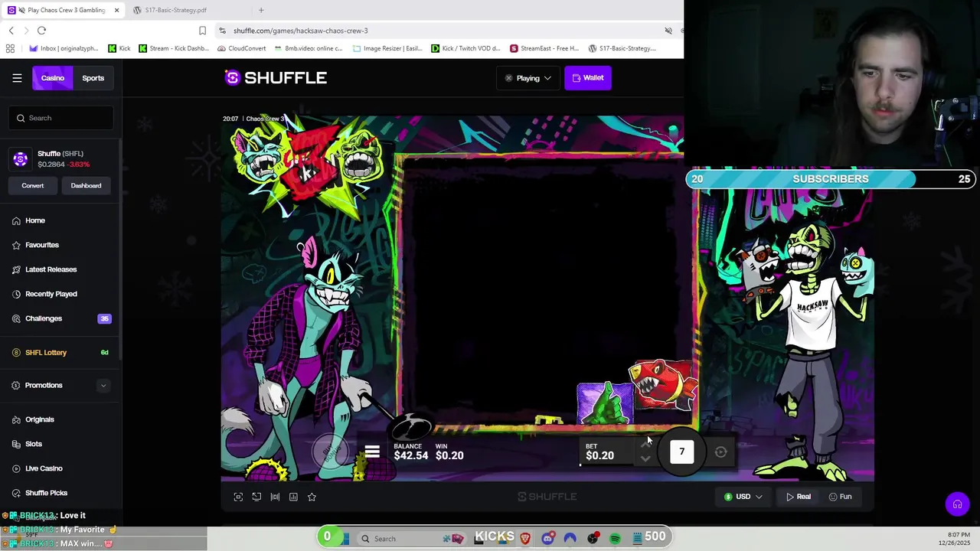The width and height of the screenshot is (980, 551).
Task: Open OBS Studio from taskbar
Action: (x=593, y=539)
